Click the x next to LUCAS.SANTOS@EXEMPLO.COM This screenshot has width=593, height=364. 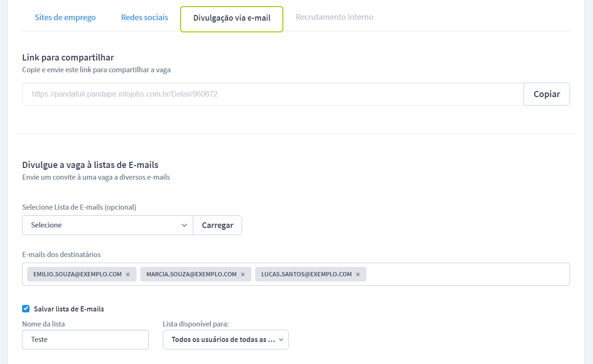[x=358, y=274]
